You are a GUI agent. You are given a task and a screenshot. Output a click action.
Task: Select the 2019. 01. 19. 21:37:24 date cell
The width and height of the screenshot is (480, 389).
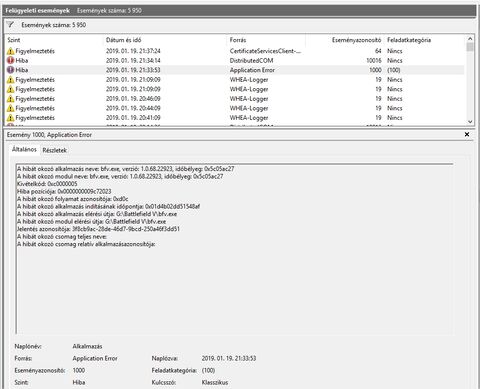click(133, 51)
